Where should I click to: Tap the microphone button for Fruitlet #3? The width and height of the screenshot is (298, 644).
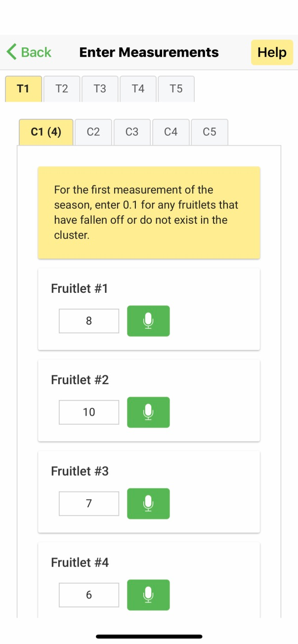(x=148, y=504)
